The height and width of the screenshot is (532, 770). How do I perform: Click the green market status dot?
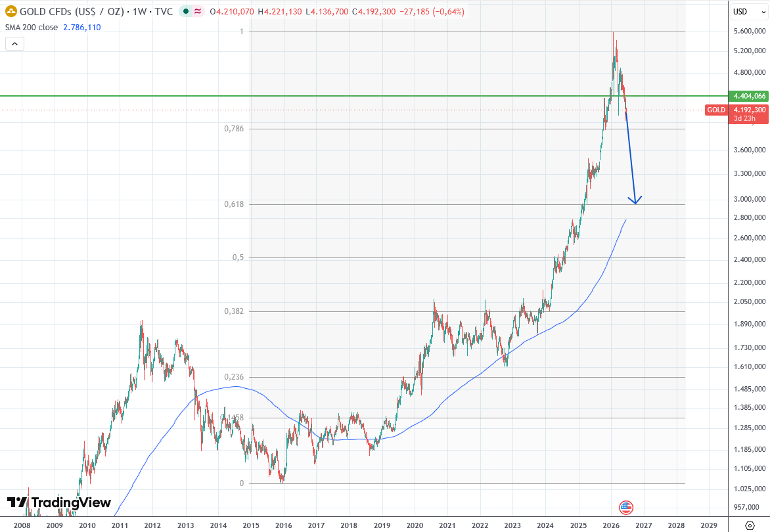point(186,11)
